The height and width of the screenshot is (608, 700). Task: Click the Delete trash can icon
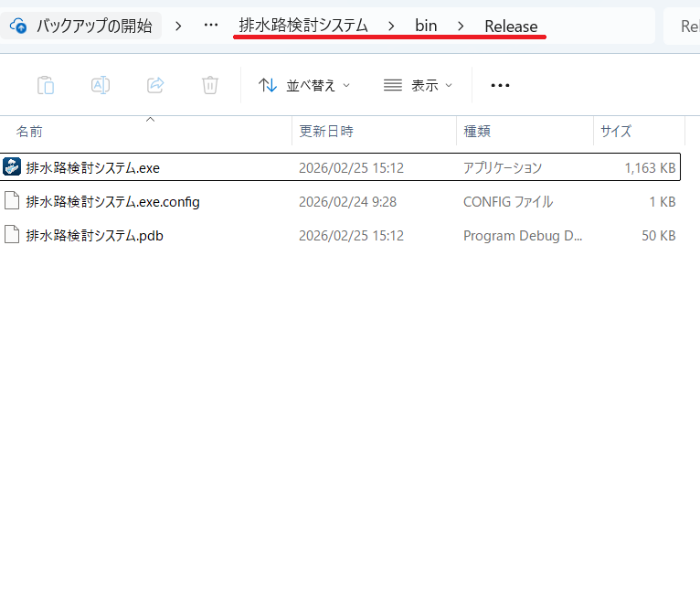[x=210, y=85]
